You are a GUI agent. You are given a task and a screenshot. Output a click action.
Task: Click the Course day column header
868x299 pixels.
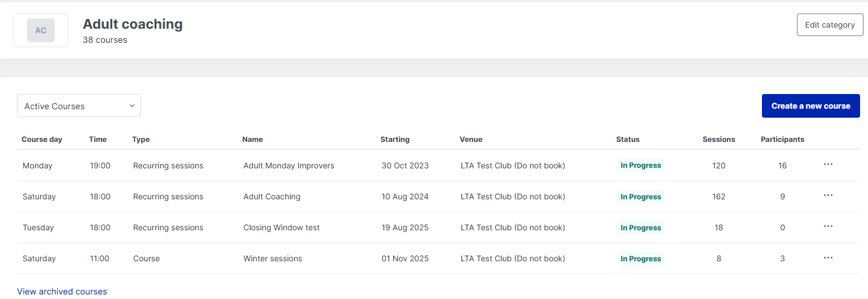coord(42,139)
